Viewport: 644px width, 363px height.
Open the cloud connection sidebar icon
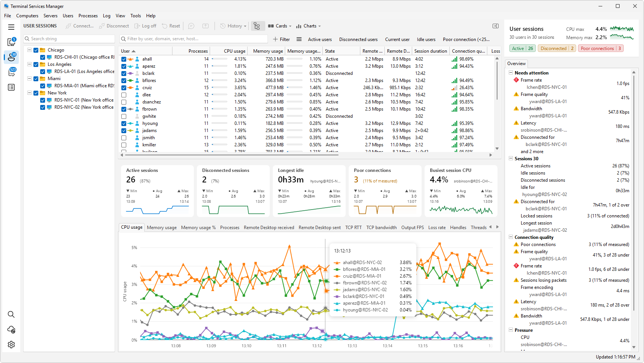coord(11,330)
